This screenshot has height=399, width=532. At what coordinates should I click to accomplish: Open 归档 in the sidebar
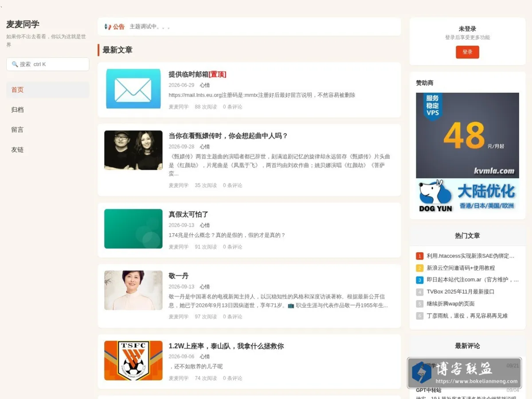[x=48, y=110]
